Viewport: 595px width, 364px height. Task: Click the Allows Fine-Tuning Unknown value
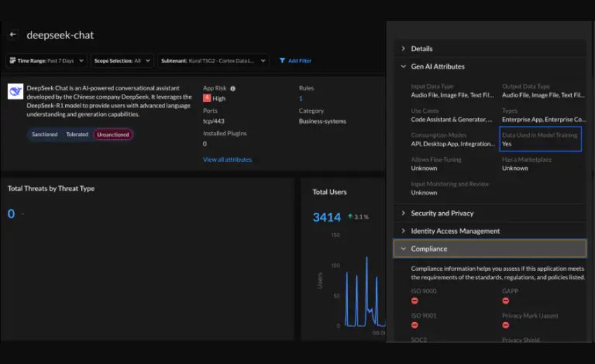click(424, 168)
